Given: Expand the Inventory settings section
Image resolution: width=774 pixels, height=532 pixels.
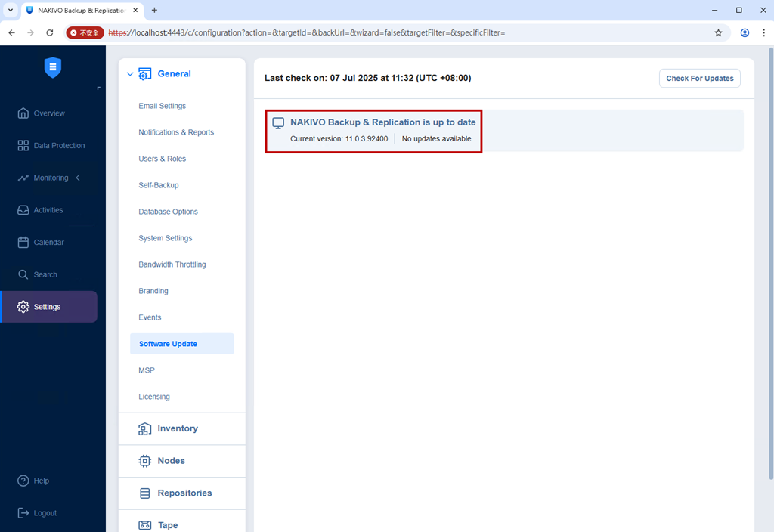Looking at the screenshot, I should point(182,429).
